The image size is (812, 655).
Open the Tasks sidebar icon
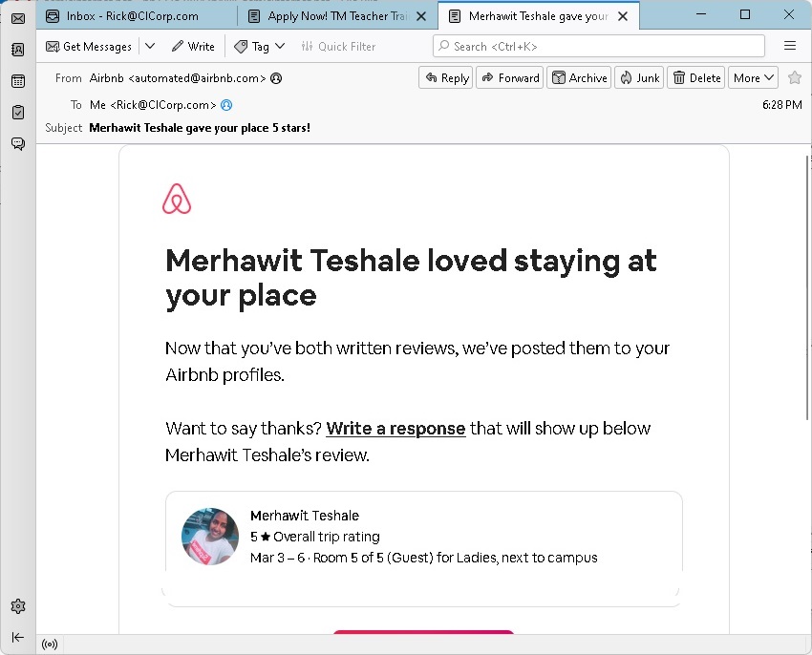18,113
